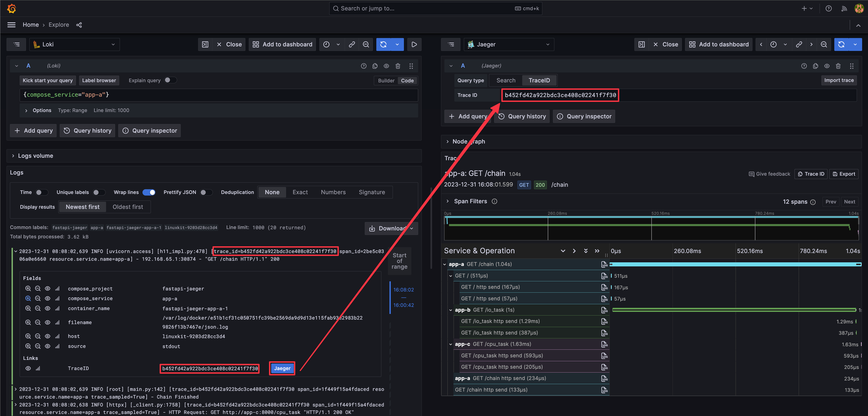The height and width of the screenshot is (416, 868).
Task: Delete the Loki query with trash icon
Action: coord(398,66)
